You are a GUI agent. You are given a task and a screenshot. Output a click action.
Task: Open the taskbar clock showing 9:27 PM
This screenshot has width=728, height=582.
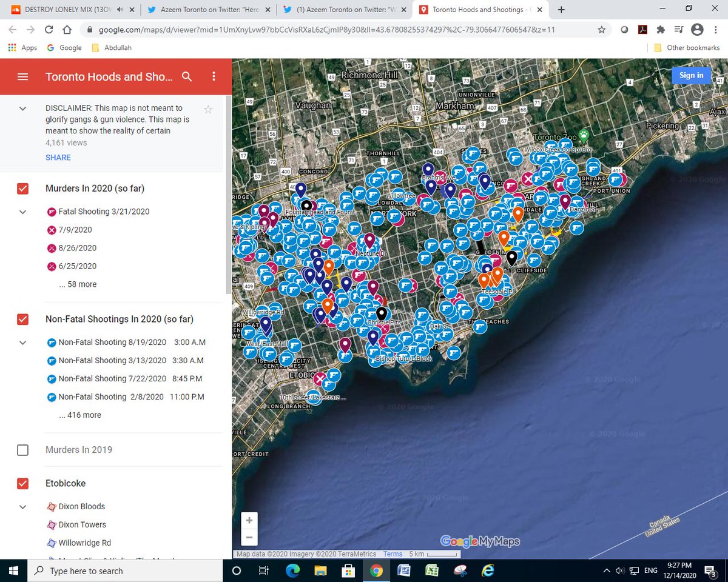point(681,570)
